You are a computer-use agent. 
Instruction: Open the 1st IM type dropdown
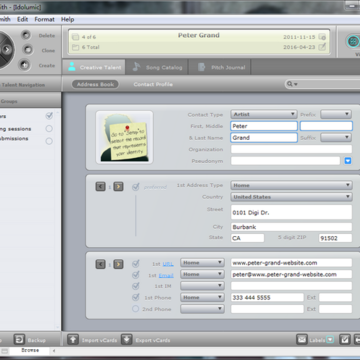[x=202, y=286]
